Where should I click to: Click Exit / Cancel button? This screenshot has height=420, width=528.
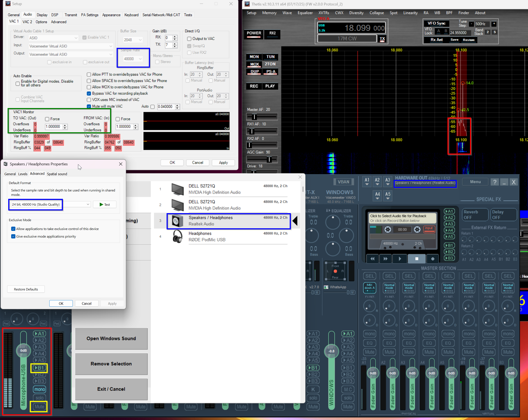[x=111, y=389]
